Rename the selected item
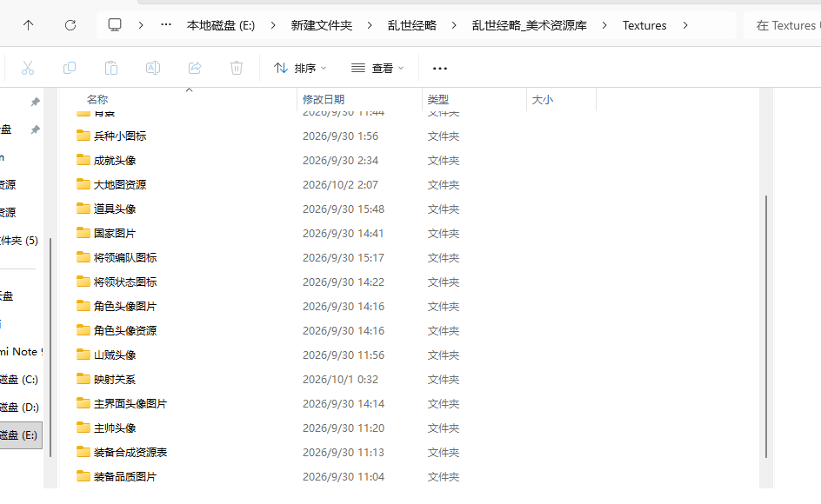This screenshot has width=821, height=504. click(153, 68)
